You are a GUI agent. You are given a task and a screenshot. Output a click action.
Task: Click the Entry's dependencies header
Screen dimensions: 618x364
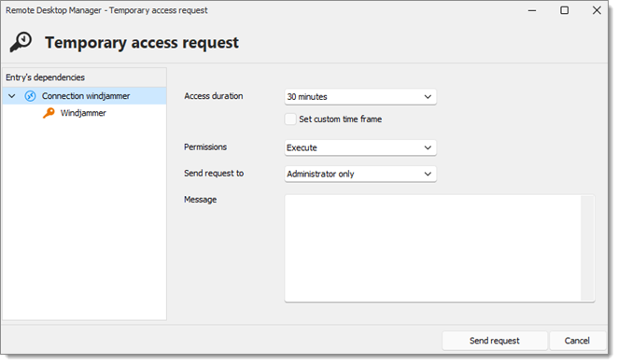coord(84,77)
